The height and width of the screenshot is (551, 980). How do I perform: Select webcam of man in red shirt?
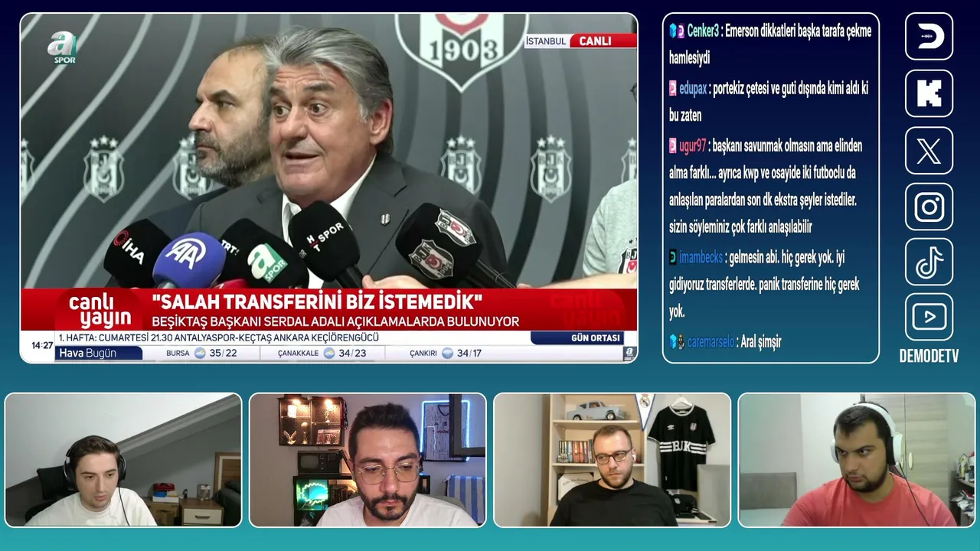(x=857, y=460)
